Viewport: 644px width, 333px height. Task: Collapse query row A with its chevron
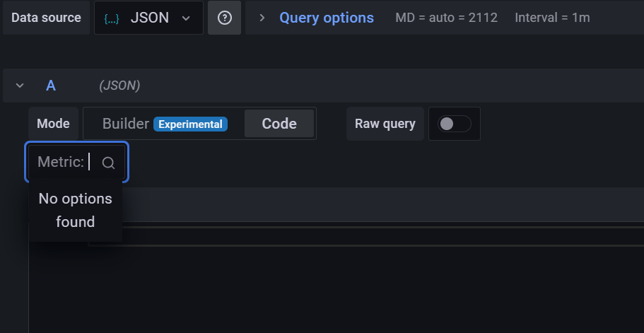tap(20, 86)
